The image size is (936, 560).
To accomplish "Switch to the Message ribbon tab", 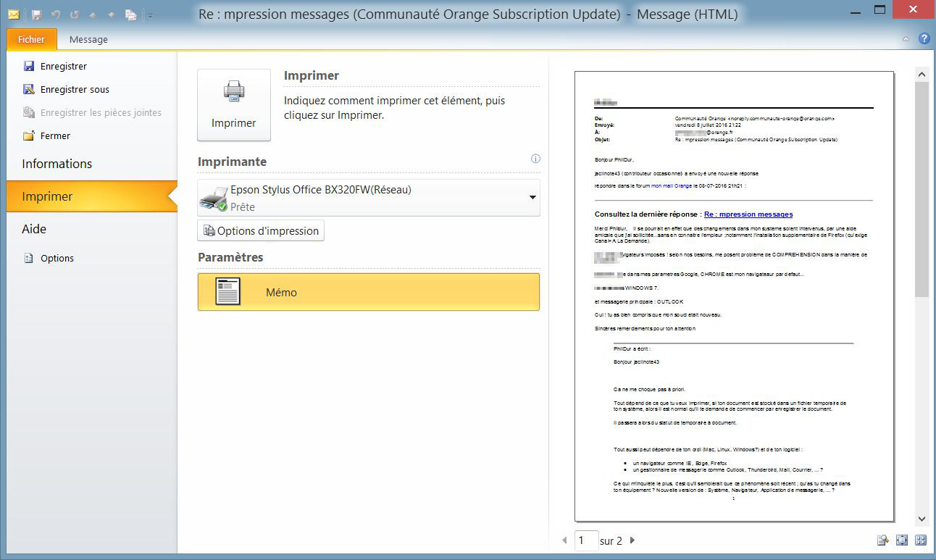I will [x=88, y=40].
